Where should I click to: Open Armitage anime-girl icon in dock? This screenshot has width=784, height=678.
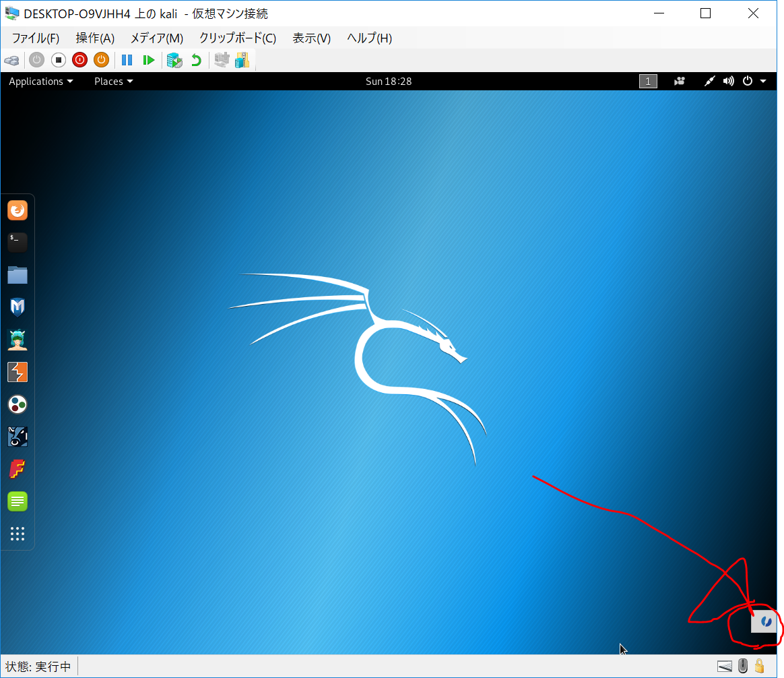(x=18, y=340)
